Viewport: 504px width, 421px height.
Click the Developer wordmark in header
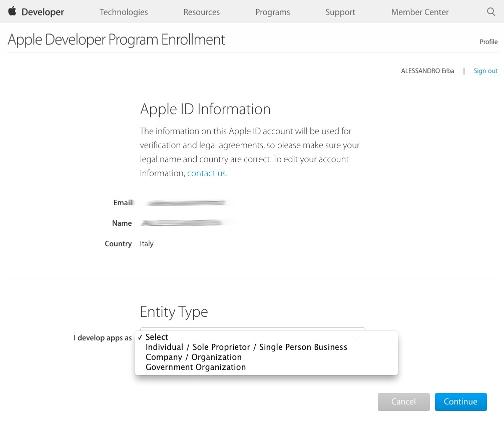point(43,12)
